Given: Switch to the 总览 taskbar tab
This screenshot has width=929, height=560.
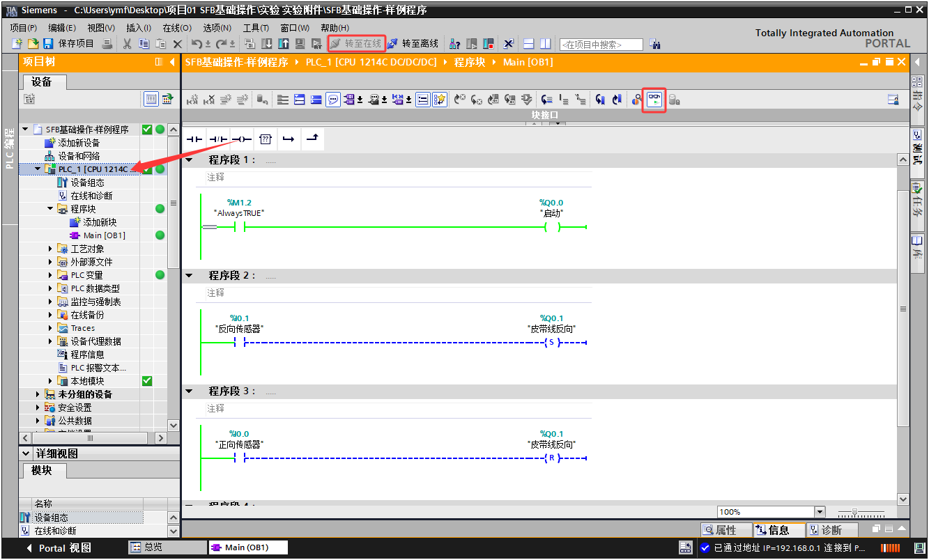Looking at the screenshot, I should pyautogui.click(x=167, y=547).
